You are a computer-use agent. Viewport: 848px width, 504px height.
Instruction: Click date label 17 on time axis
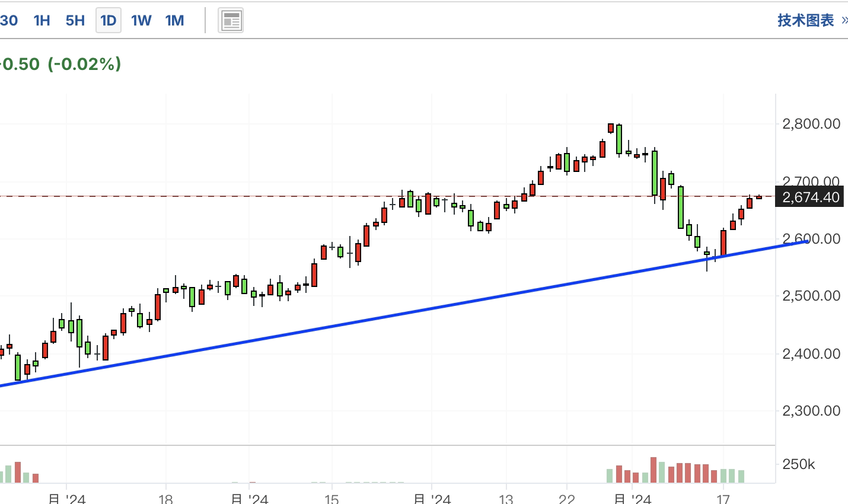723,499
